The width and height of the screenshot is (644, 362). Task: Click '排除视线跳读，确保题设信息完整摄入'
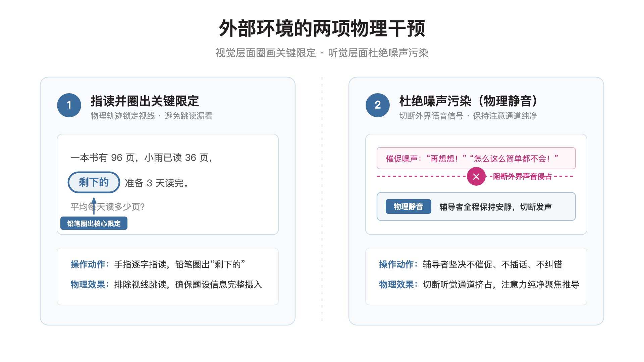click(x=188, y=285)
